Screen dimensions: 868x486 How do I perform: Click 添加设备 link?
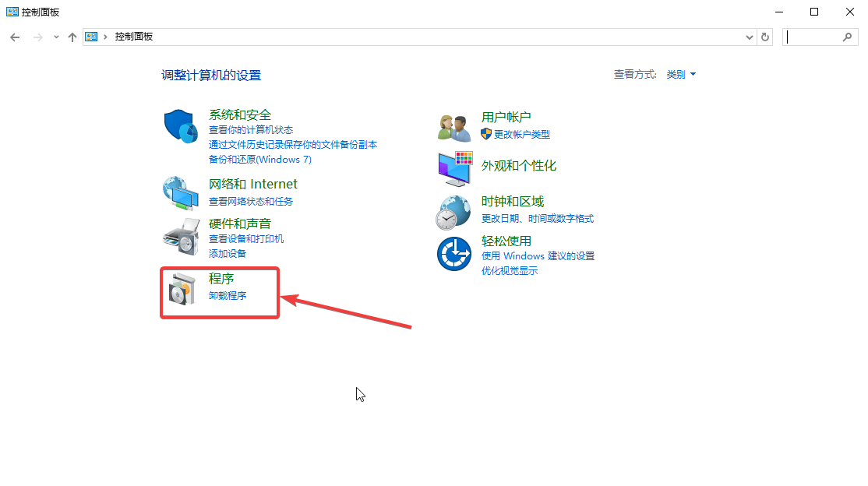(x=228, y=254)
